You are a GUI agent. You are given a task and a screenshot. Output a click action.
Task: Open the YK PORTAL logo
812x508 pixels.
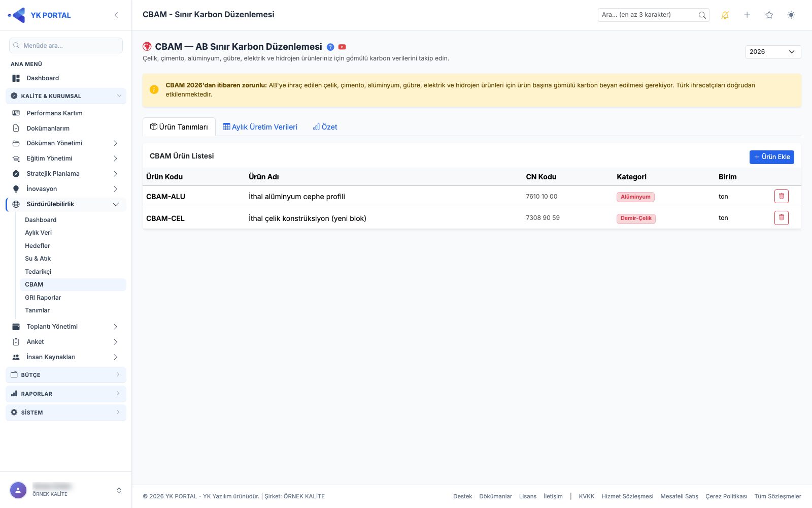(x=40, y=15)
